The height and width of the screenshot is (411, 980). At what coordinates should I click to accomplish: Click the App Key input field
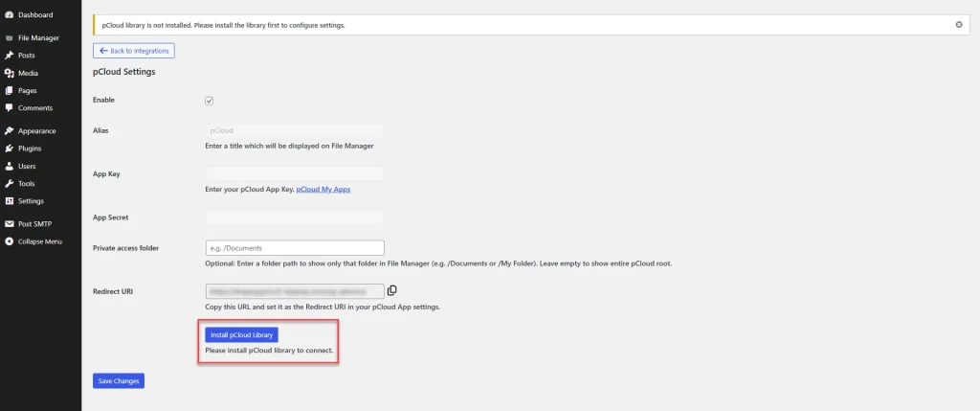(x=295, y=174)
